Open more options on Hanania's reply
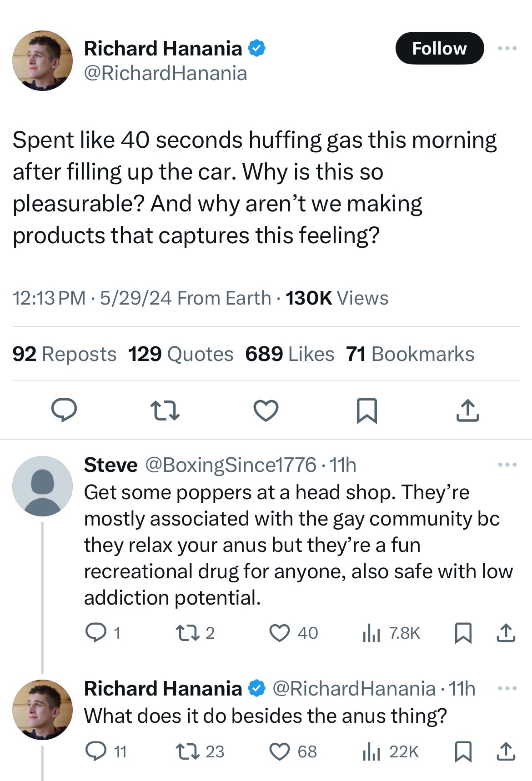The height and width of the screenshot is (781, 532). click(507, 688)
